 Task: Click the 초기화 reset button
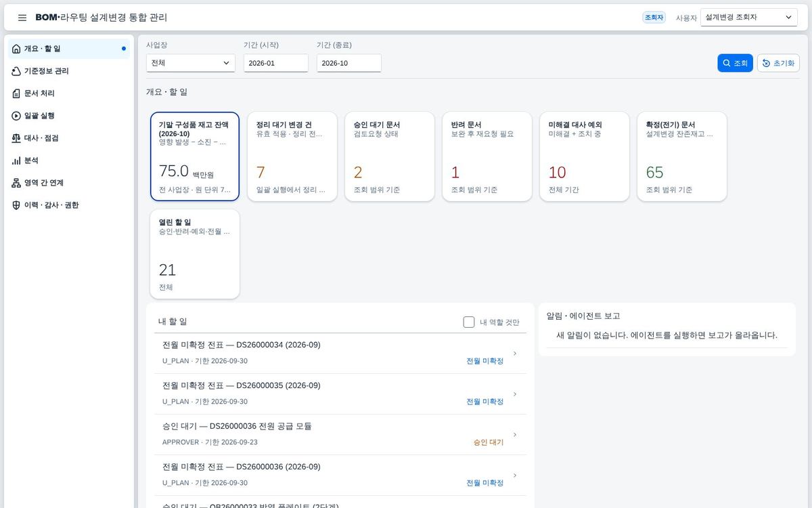(x=778, y=63)
